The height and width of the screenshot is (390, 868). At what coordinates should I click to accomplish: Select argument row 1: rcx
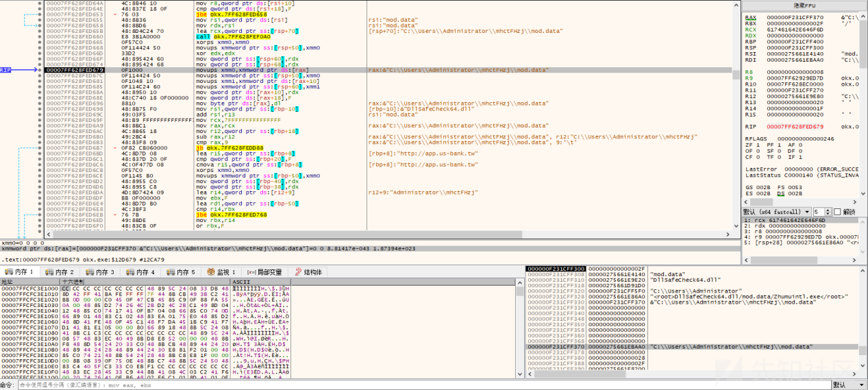click(x=802, y=220)
